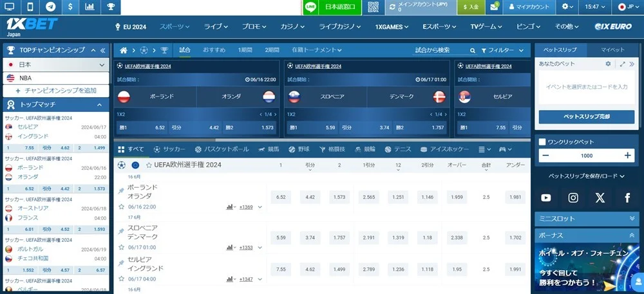The height and width of the screenshot is (294, 644).
Task: Click 日本語窓口 button
Action: (340, 7)
